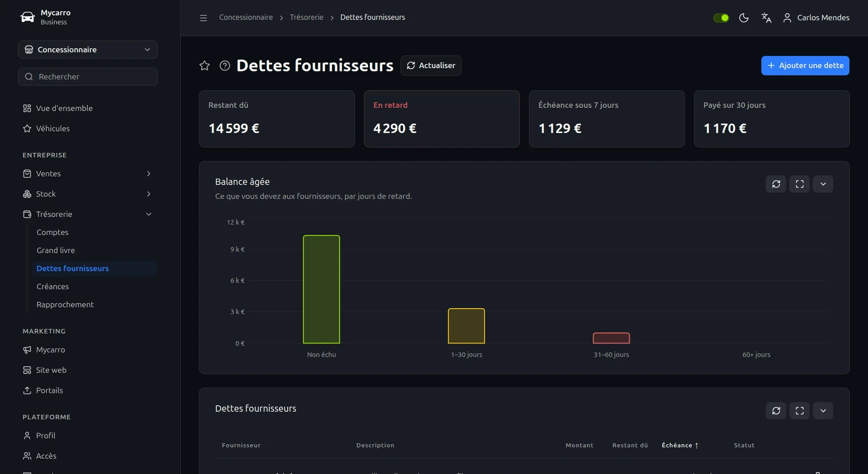Click the yellow 1–30 jours bar
Screen dimensions: 868x474
466,326
